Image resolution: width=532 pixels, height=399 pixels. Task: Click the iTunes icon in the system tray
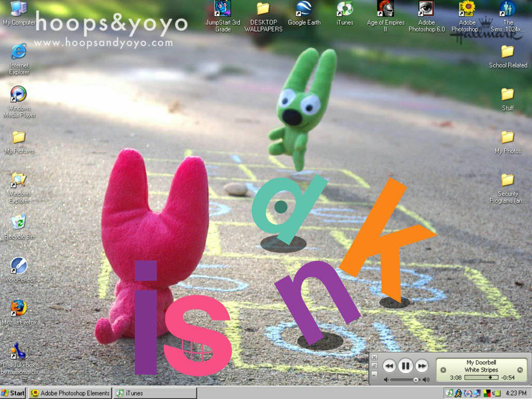point(449,393)
